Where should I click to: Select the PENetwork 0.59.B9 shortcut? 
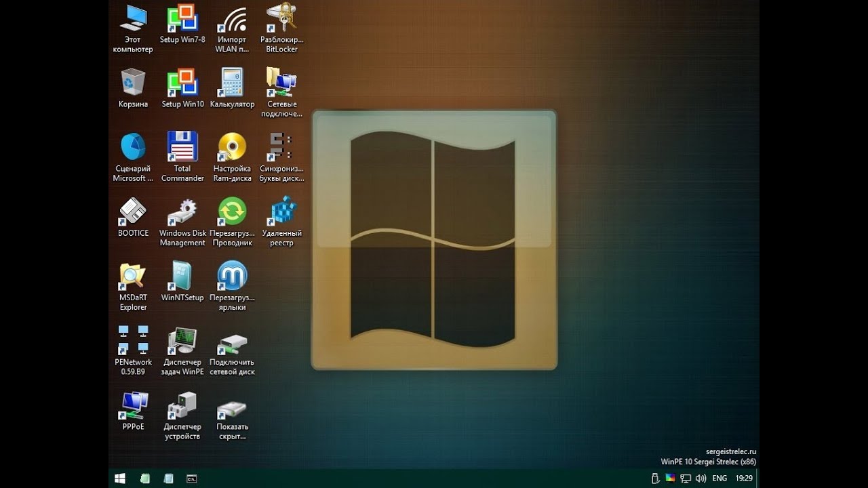pyautogui.click(x=133, y=350)
